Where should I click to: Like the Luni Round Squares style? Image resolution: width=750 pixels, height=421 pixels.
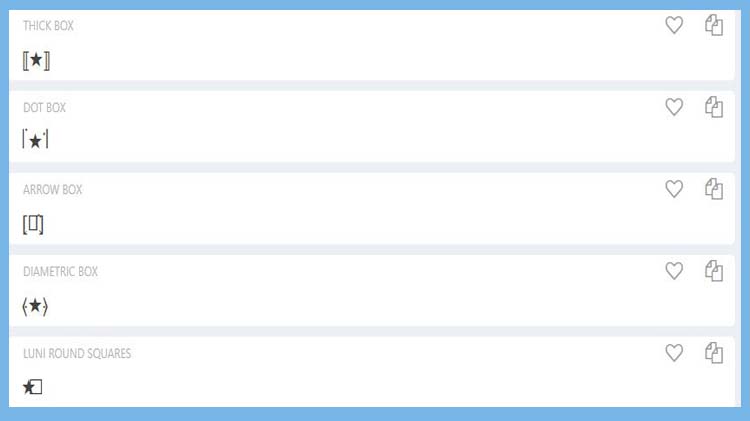tap(674, 353)
